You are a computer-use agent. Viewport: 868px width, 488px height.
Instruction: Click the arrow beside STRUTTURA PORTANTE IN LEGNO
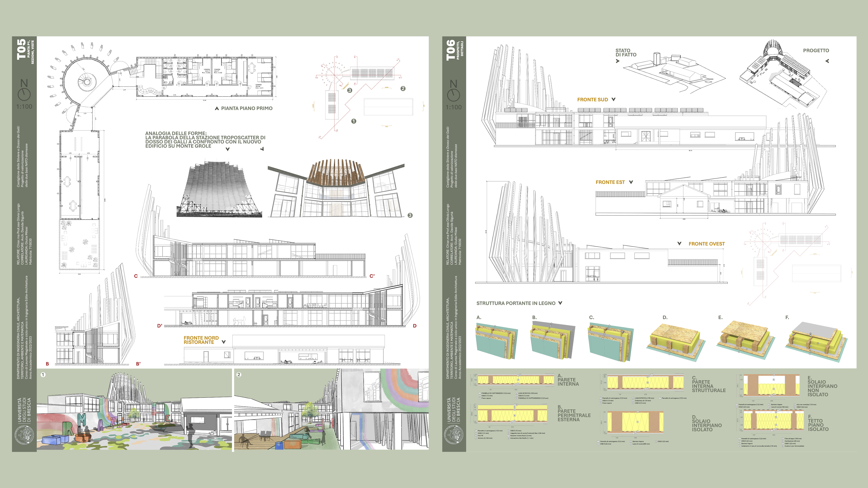560,303
